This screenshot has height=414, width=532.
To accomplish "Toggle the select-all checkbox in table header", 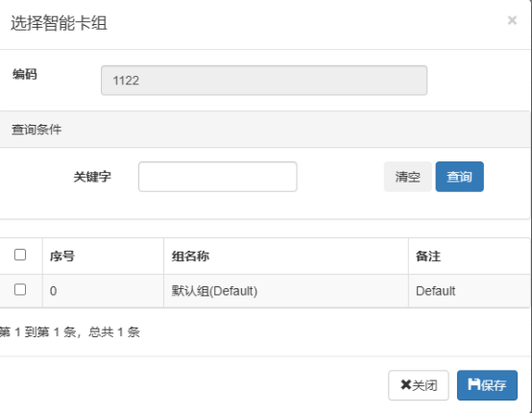I will pos(20,255).
